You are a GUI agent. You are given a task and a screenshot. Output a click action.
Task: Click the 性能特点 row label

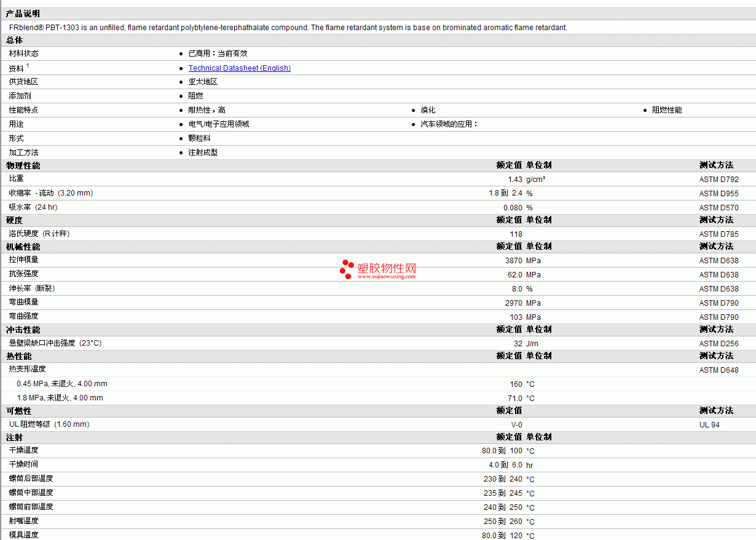pyautogui.click(x=23, y=110)
